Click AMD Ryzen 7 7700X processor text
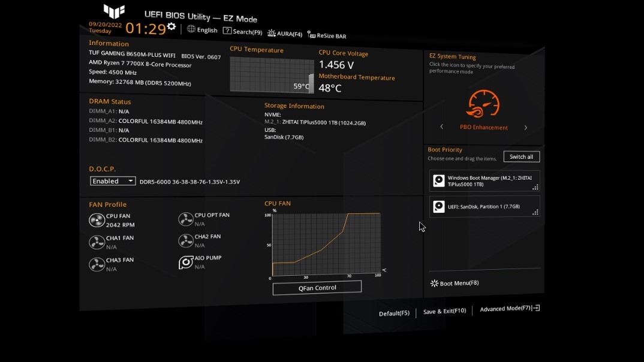 click(140, 64)
